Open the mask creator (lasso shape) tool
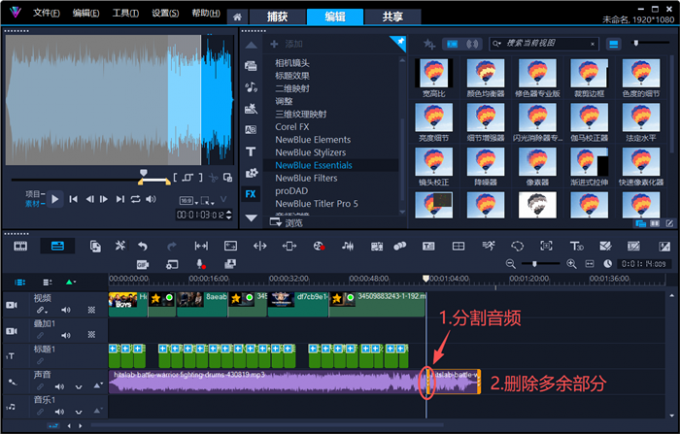This screenshot has width=680, height=434. pos(517,246)
